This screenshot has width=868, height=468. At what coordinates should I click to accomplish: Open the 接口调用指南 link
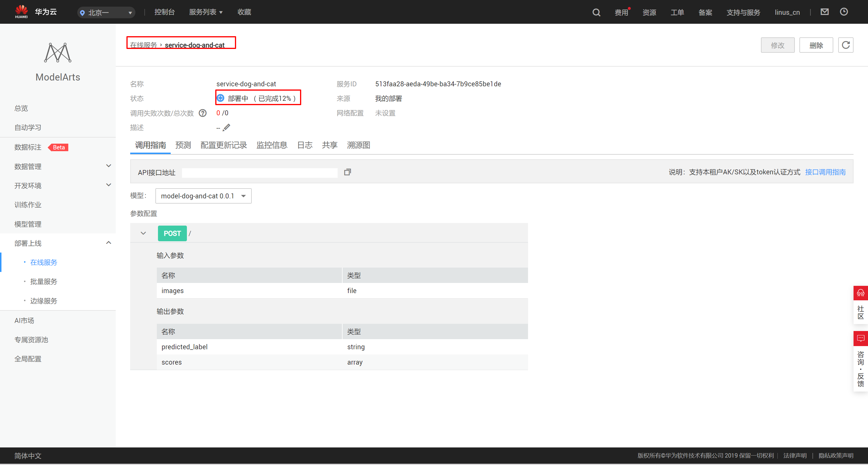point(825,172)
